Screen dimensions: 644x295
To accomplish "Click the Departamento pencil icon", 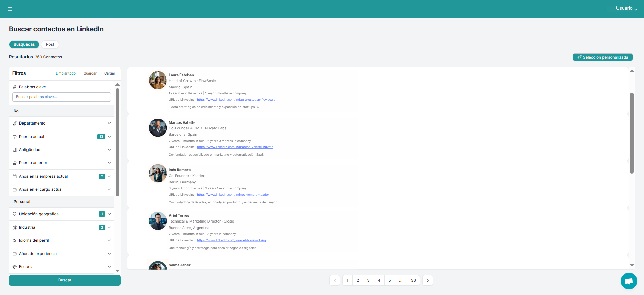I will tap(15, 124).
